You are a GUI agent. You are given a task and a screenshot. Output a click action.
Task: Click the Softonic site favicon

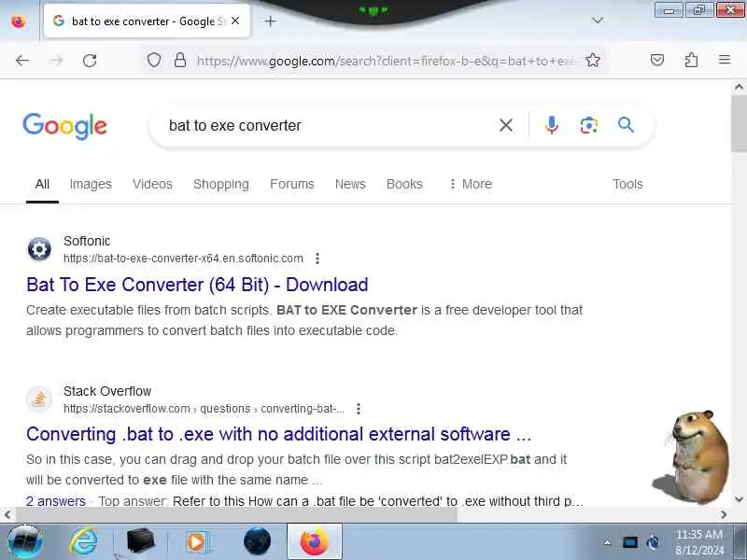tap(39, 249)
